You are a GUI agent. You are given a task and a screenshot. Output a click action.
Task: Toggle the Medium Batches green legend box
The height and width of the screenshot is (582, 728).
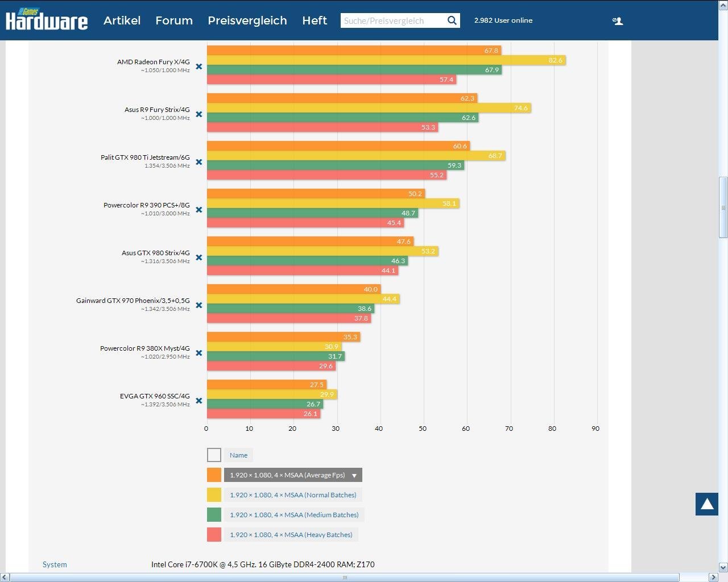214,515
